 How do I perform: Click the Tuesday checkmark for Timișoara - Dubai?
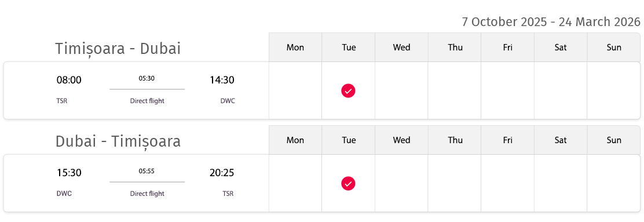click(348, 90)
